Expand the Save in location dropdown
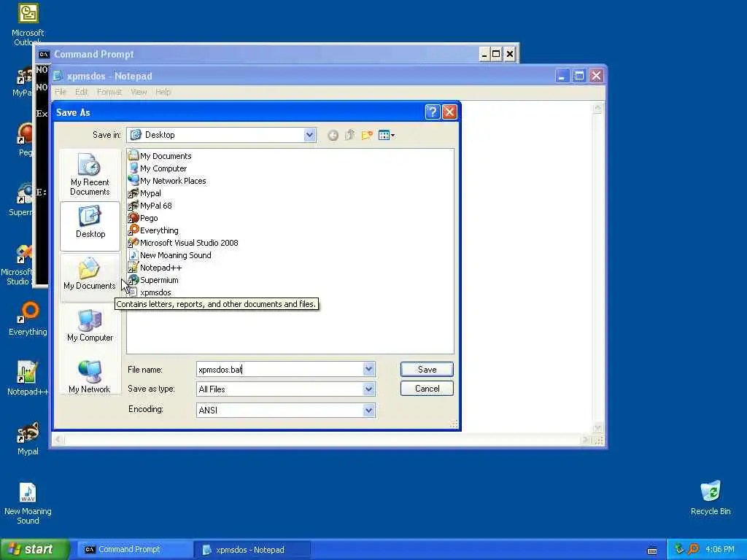This screenshot has width=747, height=560. 309,135
